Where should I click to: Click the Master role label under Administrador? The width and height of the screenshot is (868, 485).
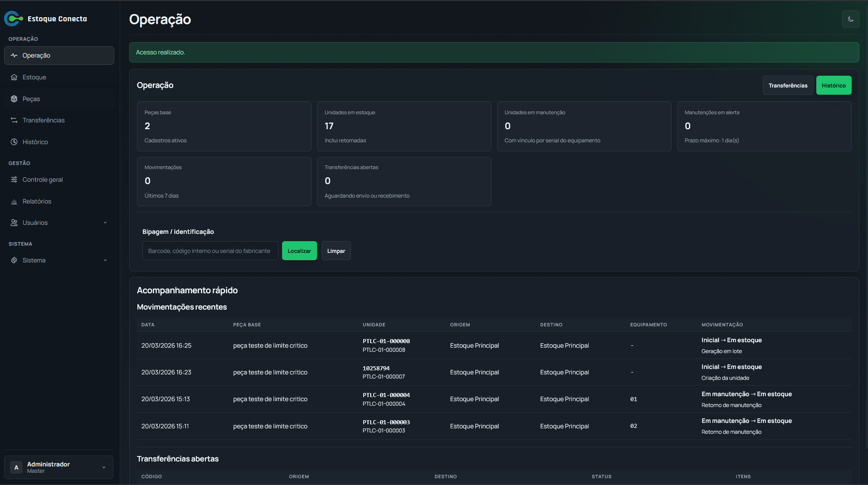click(x=36, y=471)
